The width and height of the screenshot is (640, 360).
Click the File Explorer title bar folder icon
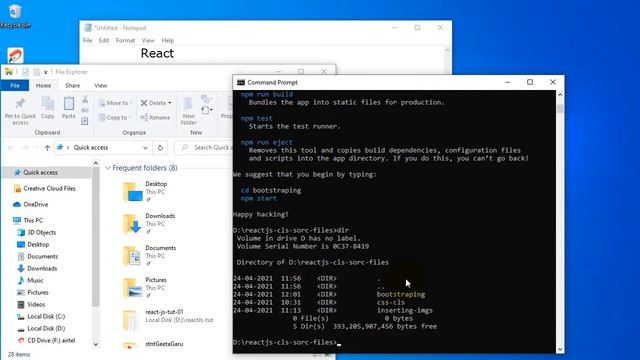[9, 72]
